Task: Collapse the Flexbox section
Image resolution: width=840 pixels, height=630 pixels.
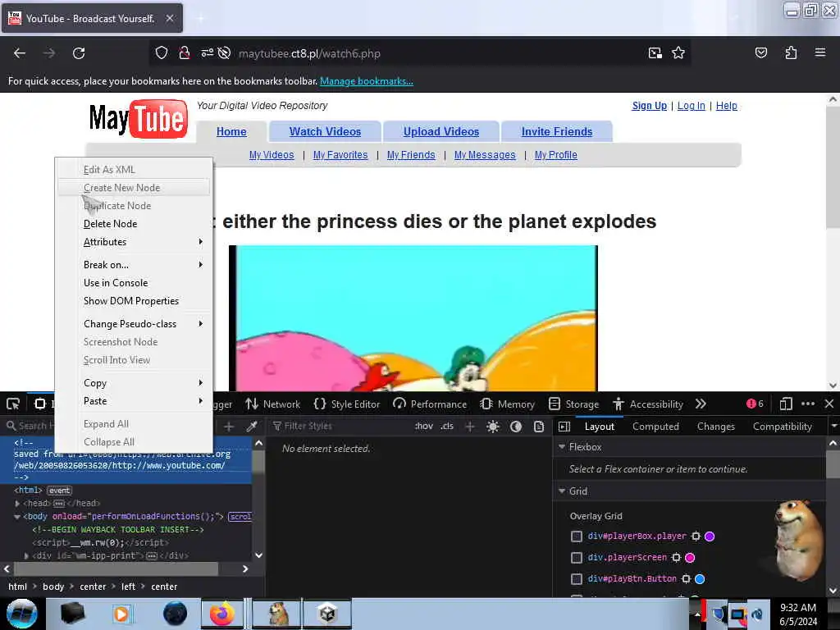Action: coord(562,447)
